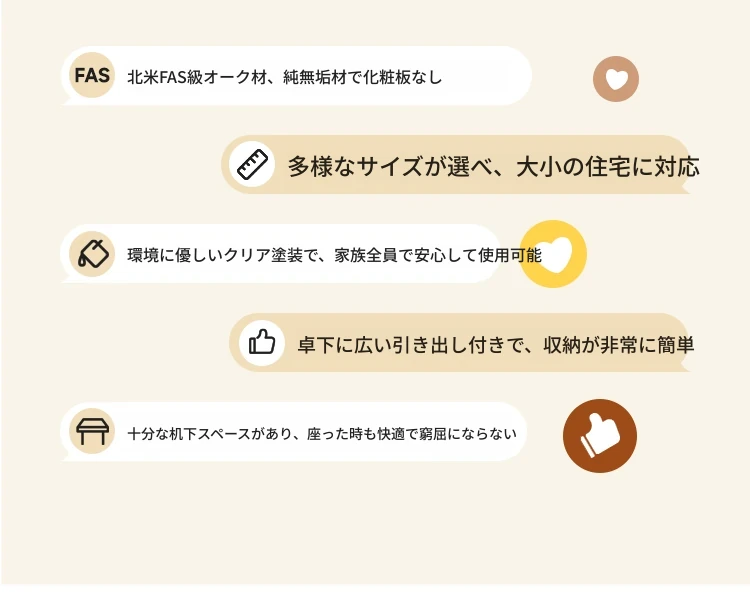This screenshot has height=602, width=750.
Task: Click the brown thumbs-up circle icon
Action: (x=600, y=436)
